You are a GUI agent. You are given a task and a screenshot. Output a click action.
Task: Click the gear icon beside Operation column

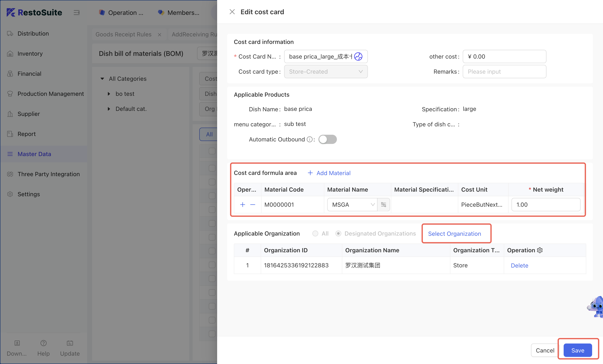tap(540, 250)
